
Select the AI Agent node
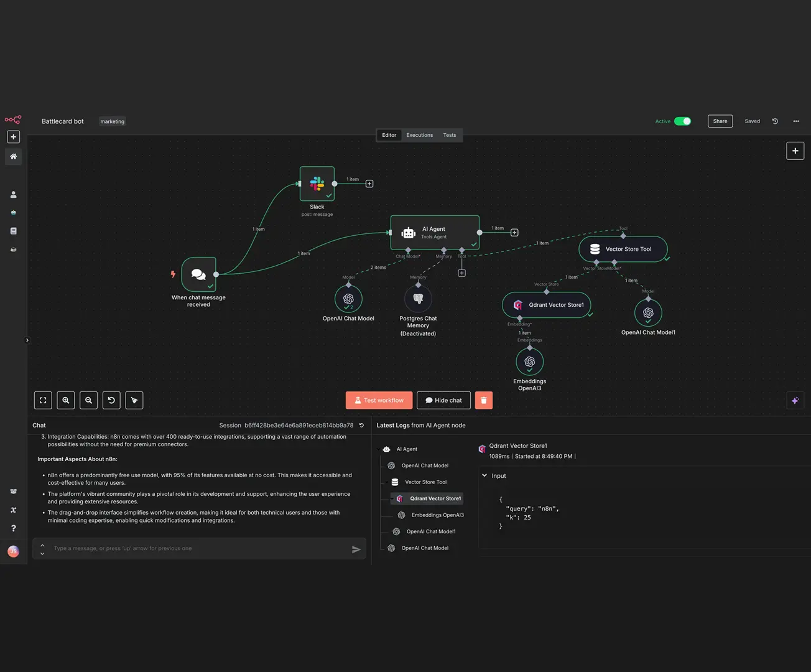click(435, 232)
